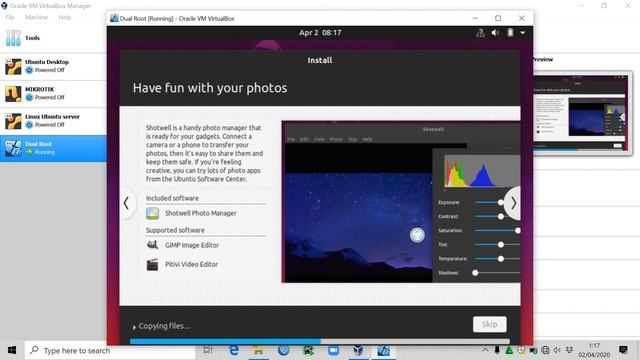Go to the next installer slide
Viewport: 640px width, 360px height.
click(513, 203)
